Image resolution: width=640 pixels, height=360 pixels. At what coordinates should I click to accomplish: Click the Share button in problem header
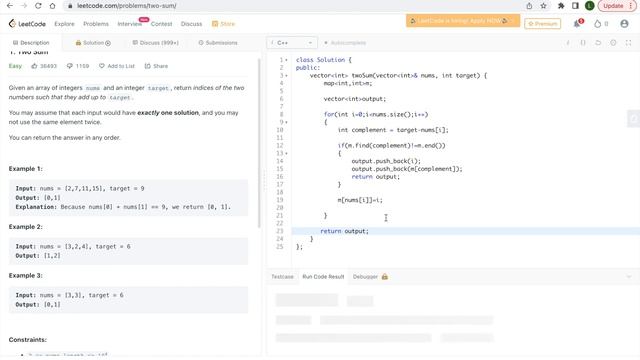coord(156,66)
